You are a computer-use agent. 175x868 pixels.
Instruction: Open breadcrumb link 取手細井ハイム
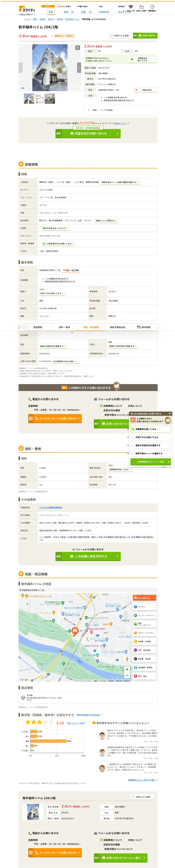72,19
